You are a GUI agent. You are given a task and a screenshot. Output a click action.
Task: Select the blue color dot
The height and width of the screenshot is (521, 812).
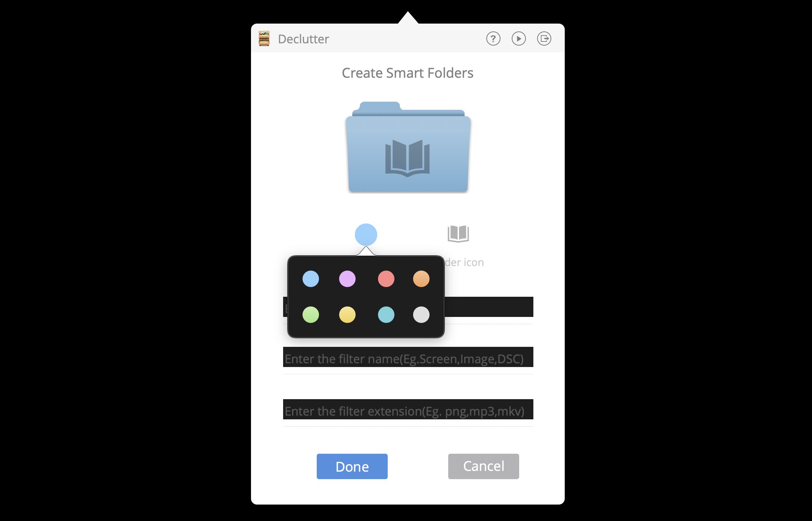(310, 278)
